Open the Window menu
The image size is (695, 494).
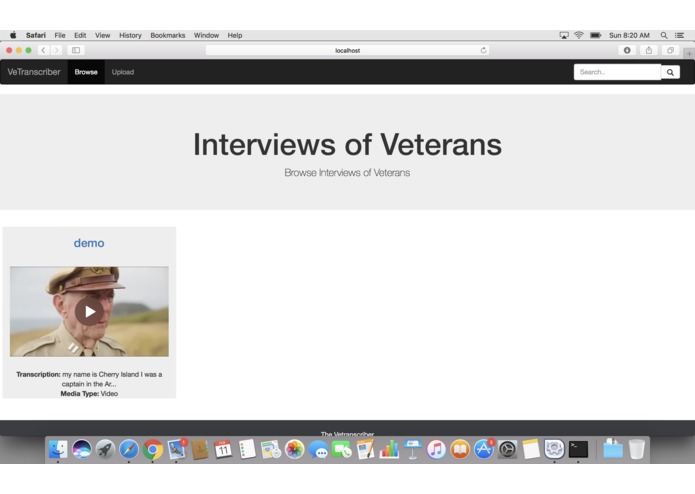[206, 35]
